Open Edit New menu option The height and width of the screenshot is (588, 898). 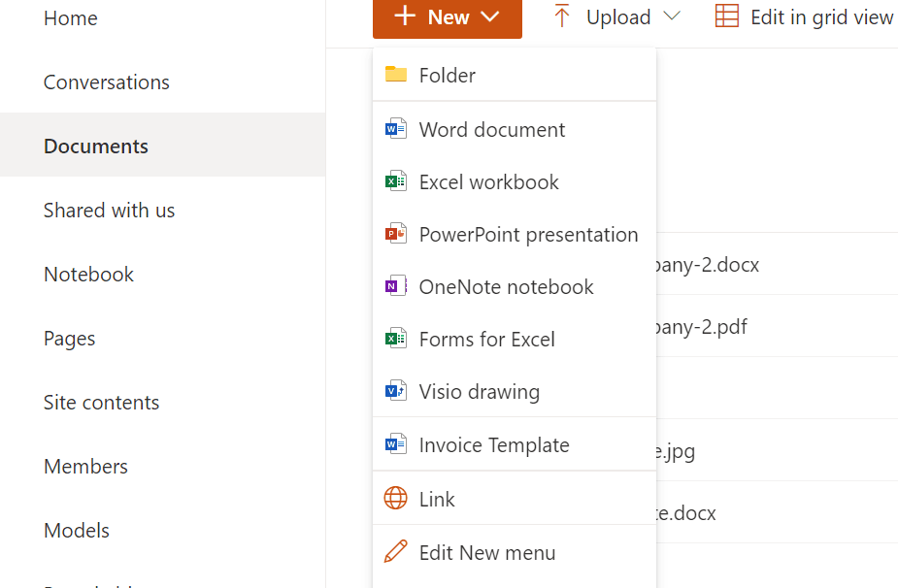coord(515,552)
